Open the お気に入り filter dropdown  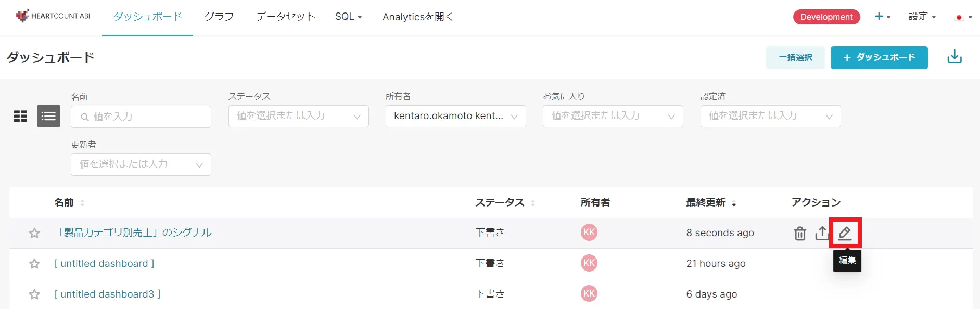click(613, 116)
